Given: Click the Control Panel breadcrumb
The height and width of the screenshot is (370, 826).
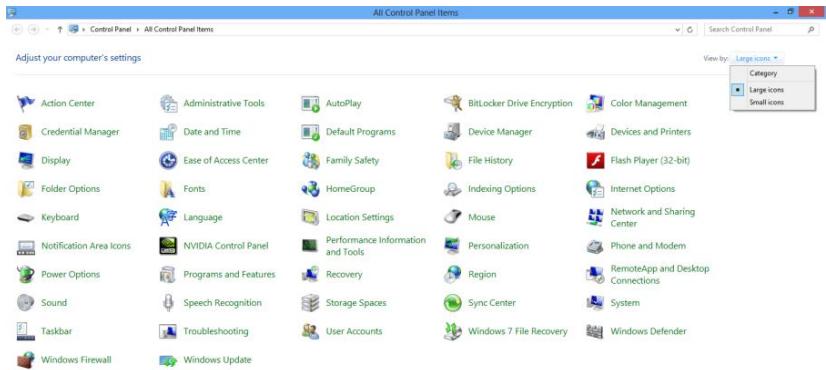Looking at the screenshot, I should click(111, 30).
